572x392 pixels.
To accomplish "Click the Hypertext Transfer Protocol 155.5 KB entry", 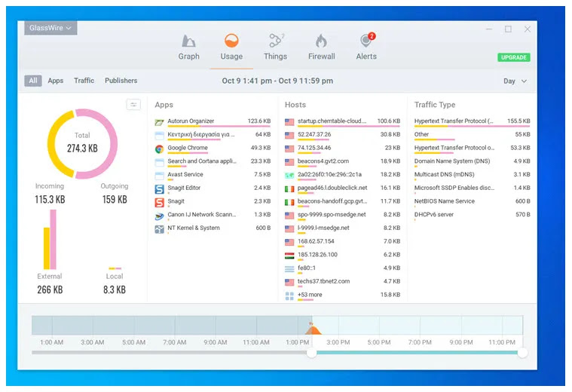I will (x=472, y=122).
